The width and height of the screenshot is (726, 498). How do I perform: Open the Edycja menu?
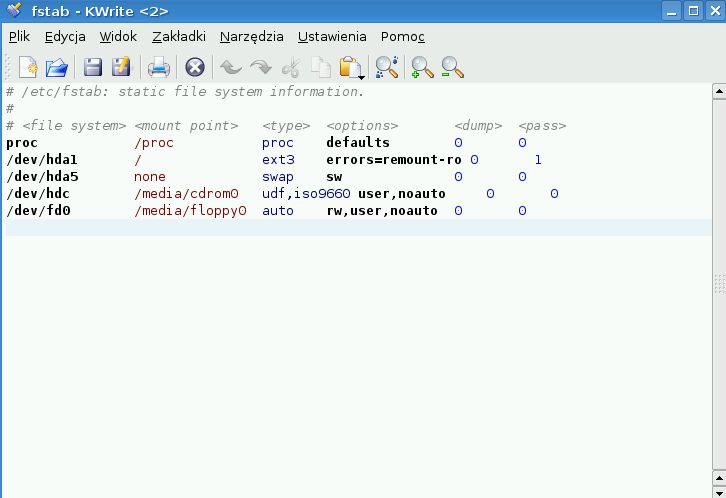point(65,37)
